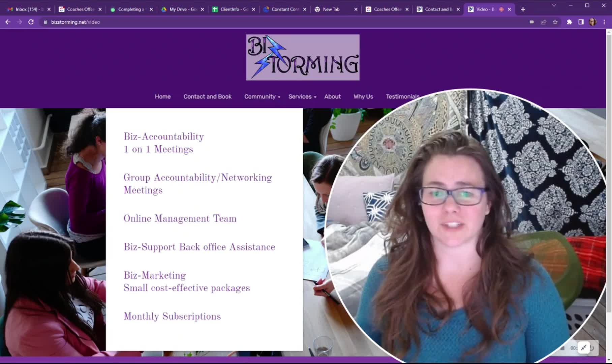Open the tab search chevron
612x364 pixels.
tap(554, 5)
